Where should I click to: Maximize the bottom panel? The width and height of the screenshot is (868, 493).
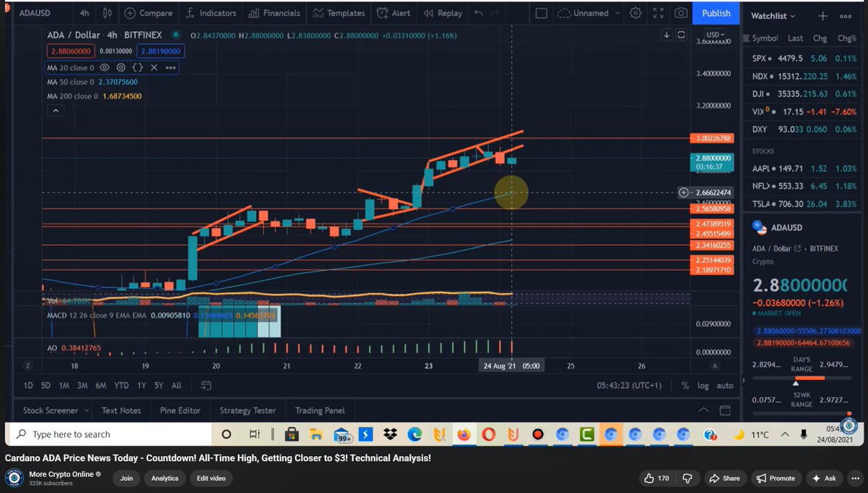coord(725,410)
